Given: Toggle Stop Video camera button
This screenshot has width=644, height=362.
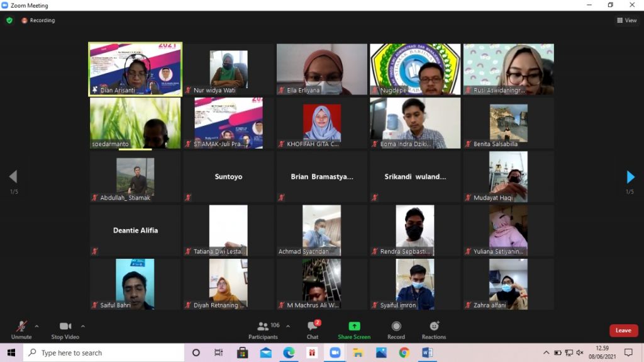Looking at the screenshot, I should pyautogui.click(x=65, y=330).
